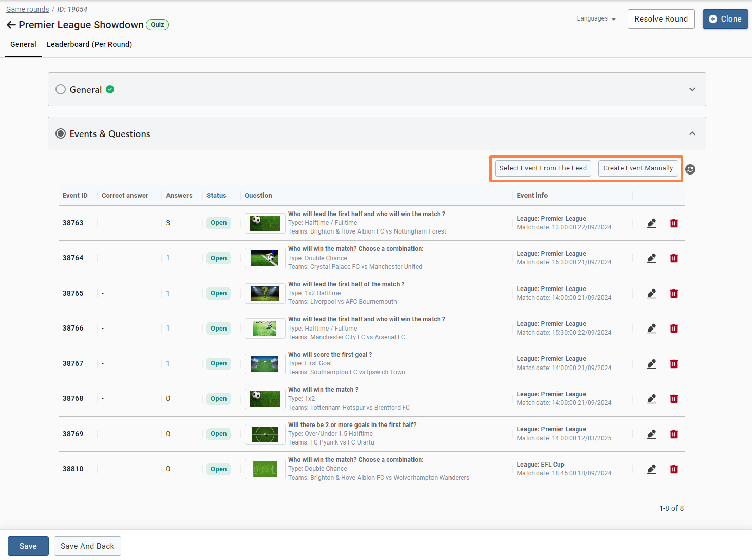Switch to the Leaderboard (Per Round) tab

(x=89, y=44)
